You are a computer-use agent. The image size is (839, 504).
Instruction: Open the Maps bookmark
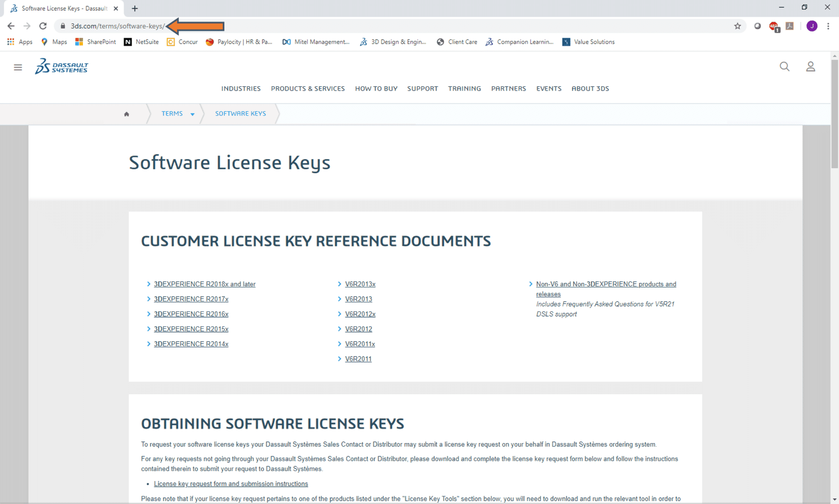point(54,42)
